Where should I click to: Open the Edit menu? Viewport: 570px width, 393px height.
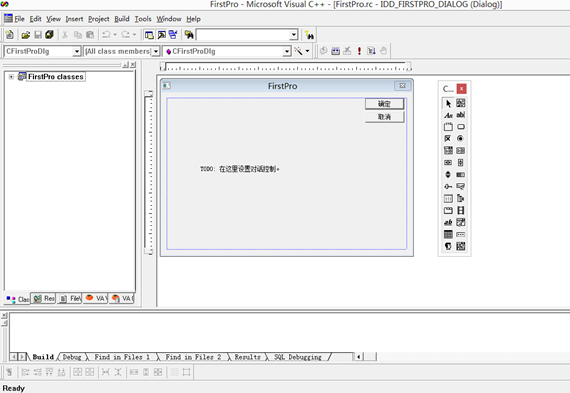(x=35, y=19)
